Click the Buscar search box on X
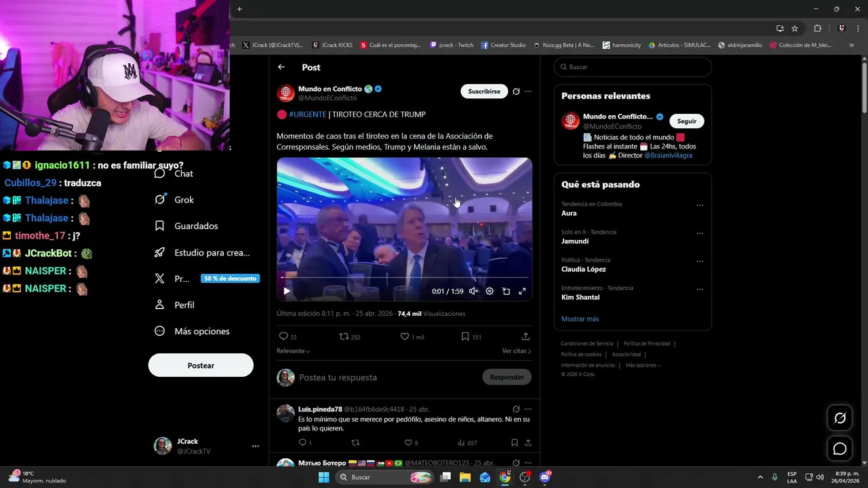This screenshot has height=488, width=868. point(633,67)
